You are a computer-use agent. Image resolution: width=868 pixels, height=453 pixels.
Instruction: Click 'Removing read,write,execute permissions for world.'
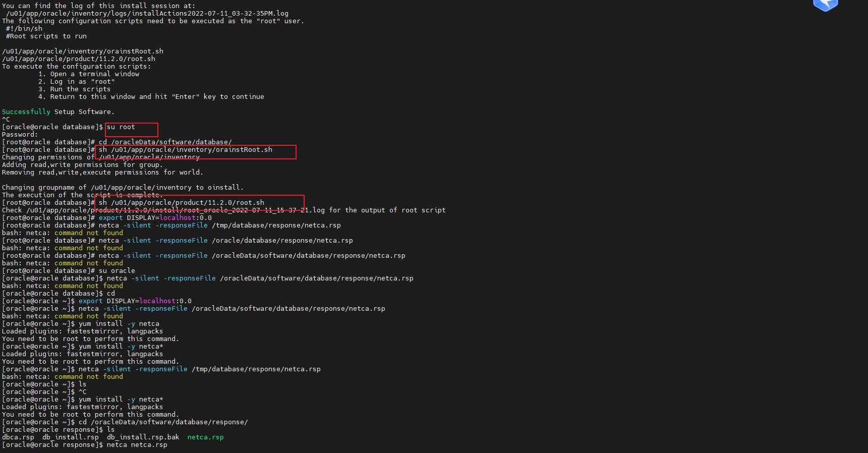(103, 173)
